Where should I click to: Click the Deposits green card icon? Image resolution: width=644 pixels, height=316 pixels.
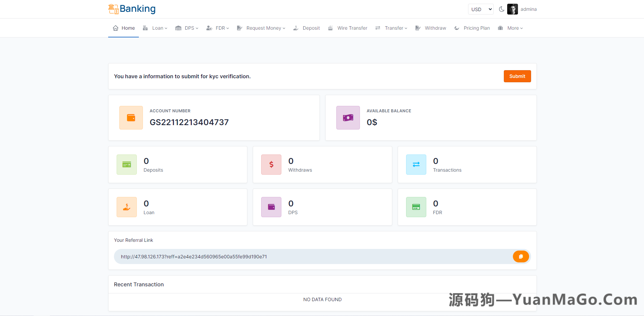tap(126, 164)
